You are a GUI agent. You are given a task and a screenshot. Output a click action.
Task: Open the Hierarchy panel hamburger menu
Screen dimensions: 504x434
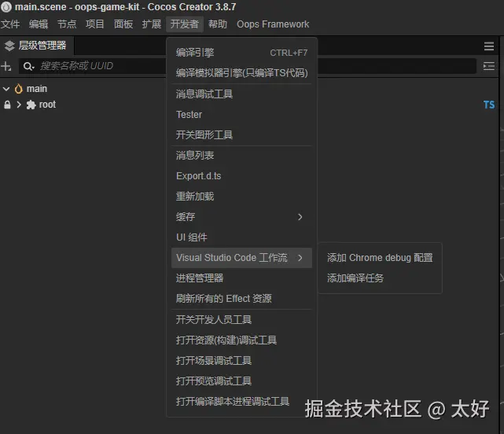point(489,46)
